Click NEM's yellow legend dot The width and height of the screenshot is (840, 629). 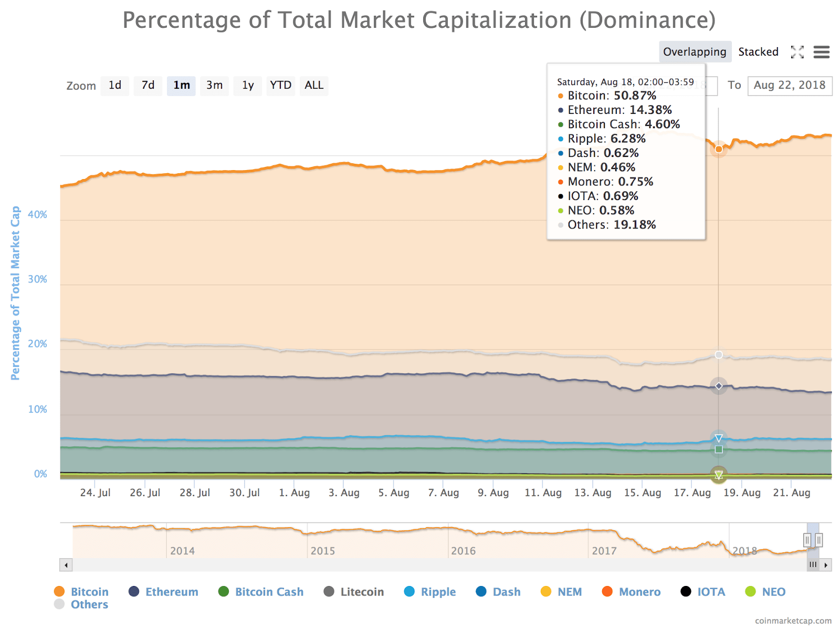point(547,591)
